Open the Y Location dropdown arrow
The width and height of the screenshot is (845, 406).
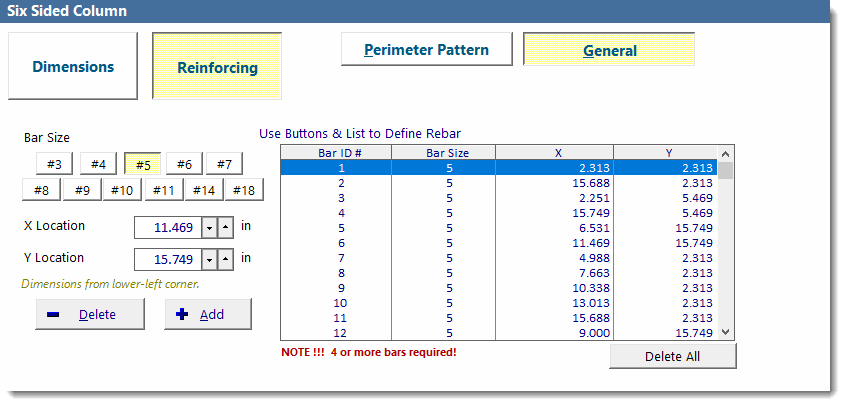pos(209,260)
